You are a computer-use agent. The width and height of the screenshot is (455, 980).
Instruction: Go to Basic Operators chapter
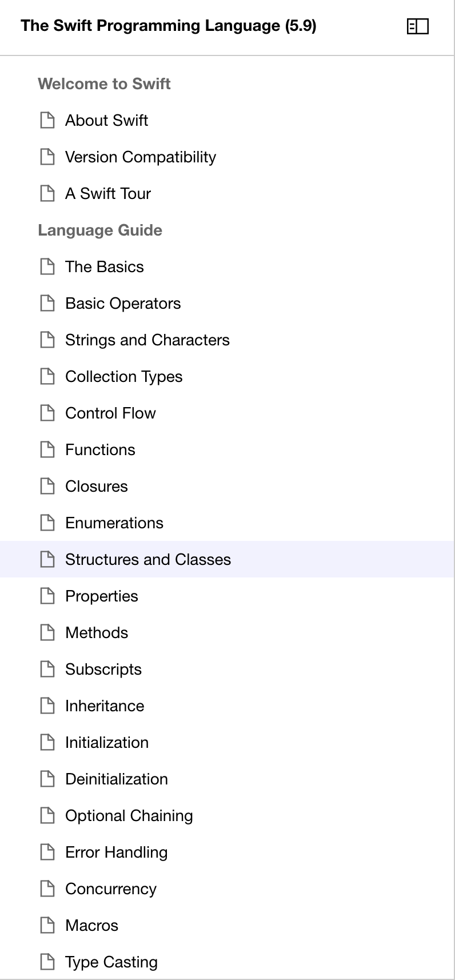(123, 303)
